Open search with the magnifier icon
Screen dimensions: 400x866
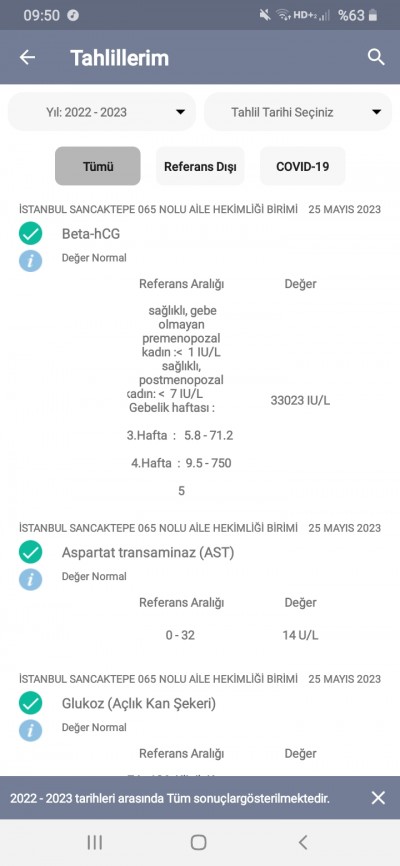(x=376, y=57)
